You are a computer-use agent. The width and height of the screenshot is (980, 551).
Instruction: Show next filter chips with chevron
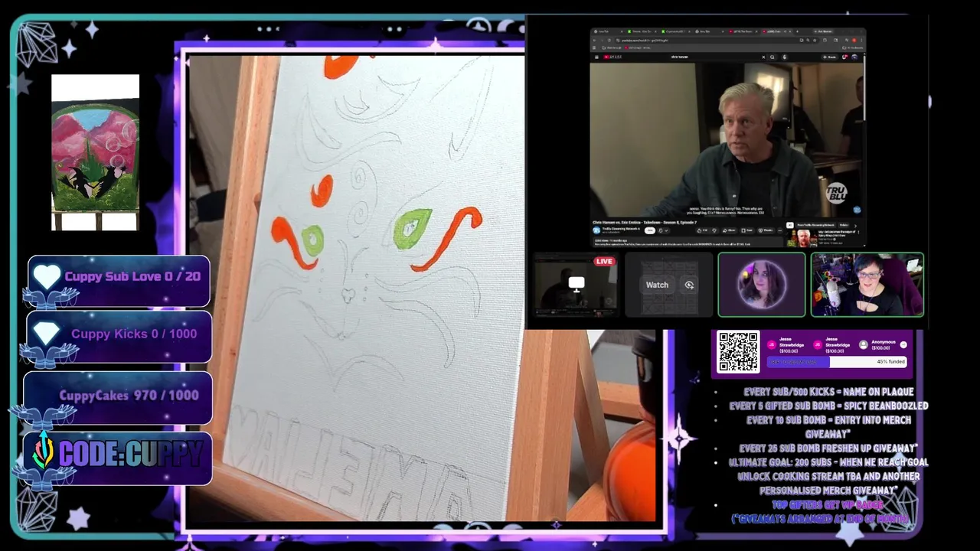point(855,226)
